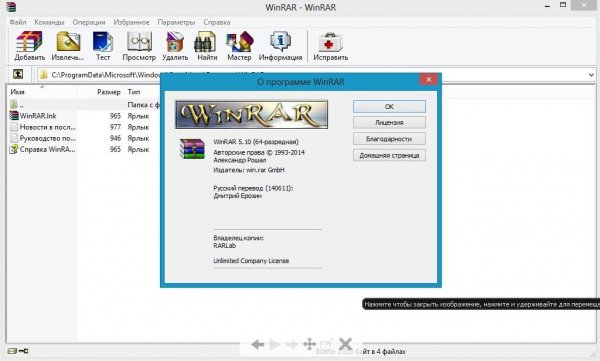This screenshot has height=361, width=600.
Task: Click the 'WinRAR 5.10 (64-разрядная)' version text
Action: click(256, 142)
